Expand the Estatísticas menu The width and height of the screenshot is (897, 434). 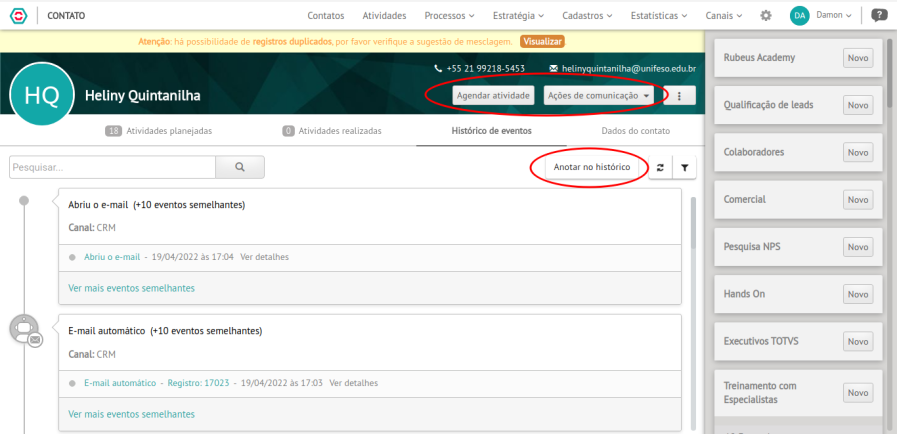point(659,16)
